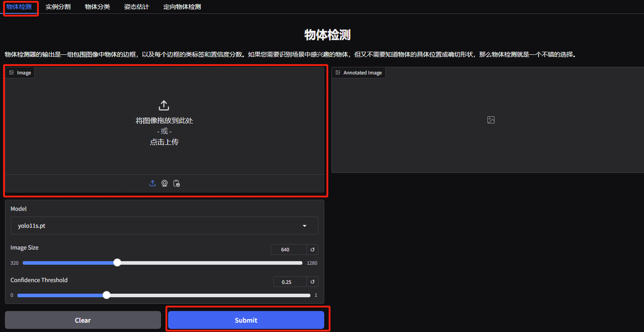Click the upload arrow icon in the drop zone
Image resolution: width=644 pixels, height=332 pixels.
[164, 105]
